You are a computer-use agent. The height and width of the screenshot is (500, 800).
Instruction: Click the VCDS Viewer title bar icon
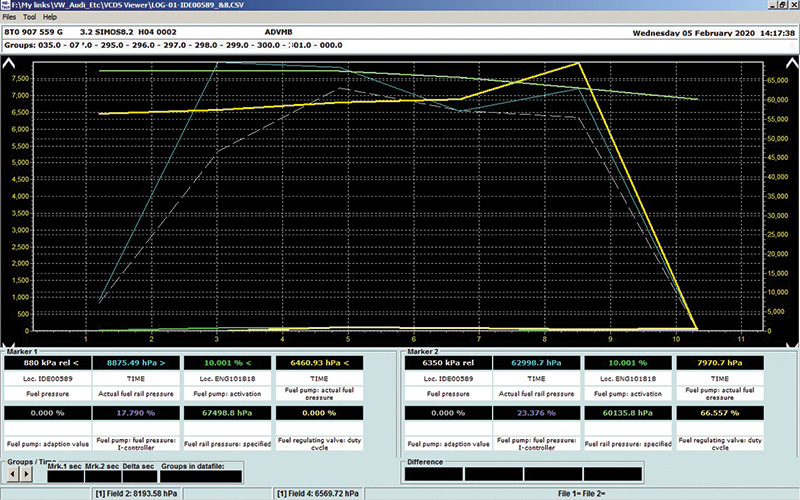tap(5, 5)
